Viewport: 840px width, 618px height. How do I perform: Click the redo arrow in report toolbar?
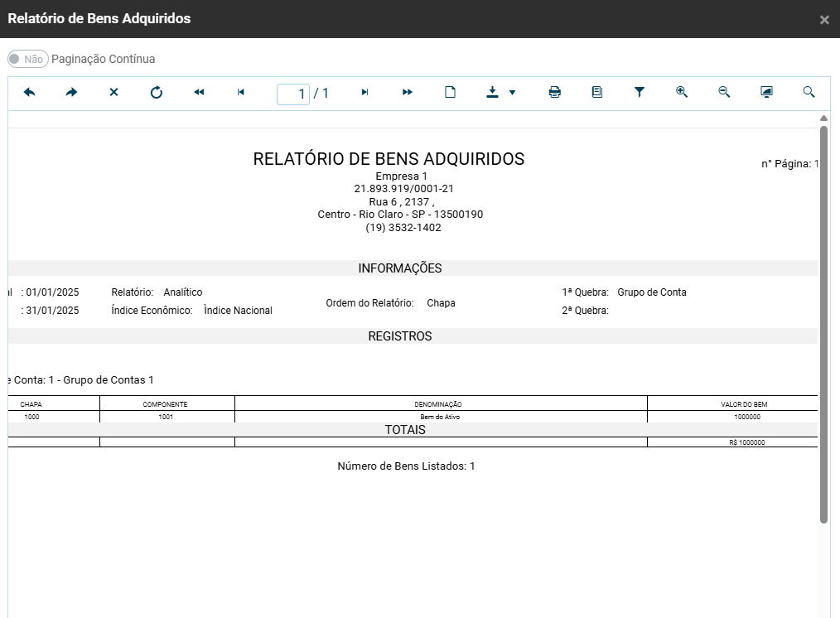[x=71, y=93]
